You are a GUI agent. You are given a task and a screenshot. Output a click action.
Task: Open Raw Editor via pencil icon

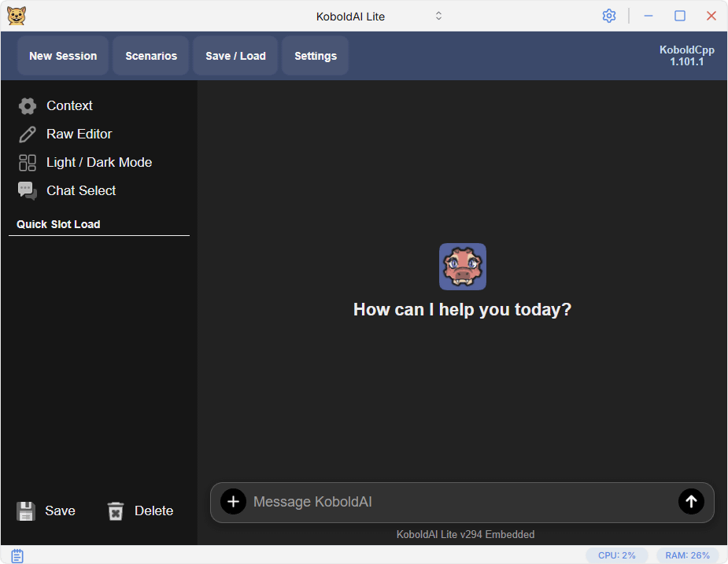pyautogui.click(x=28, y=135)
